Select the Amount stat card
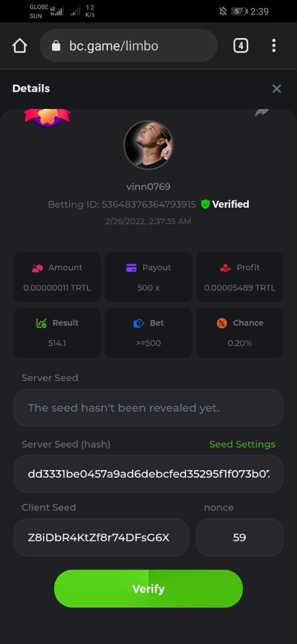This screenshot has height=644, width=297. pyautogui.click(x=57, y=277)
